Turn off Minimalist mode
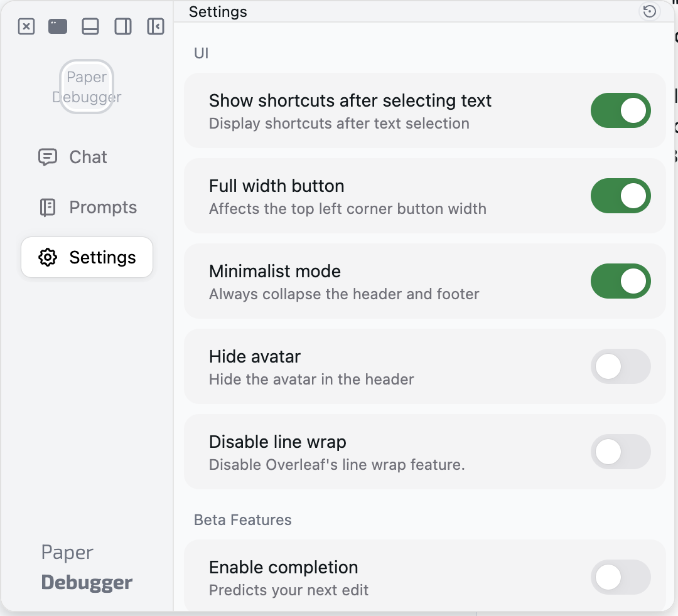 coord(620,281)
